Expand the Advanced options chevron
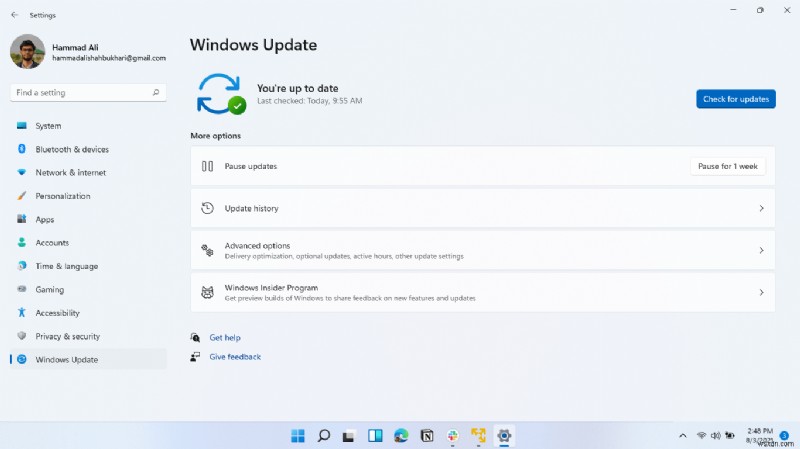Screen dimensions: 800x449 pos(761,251)
